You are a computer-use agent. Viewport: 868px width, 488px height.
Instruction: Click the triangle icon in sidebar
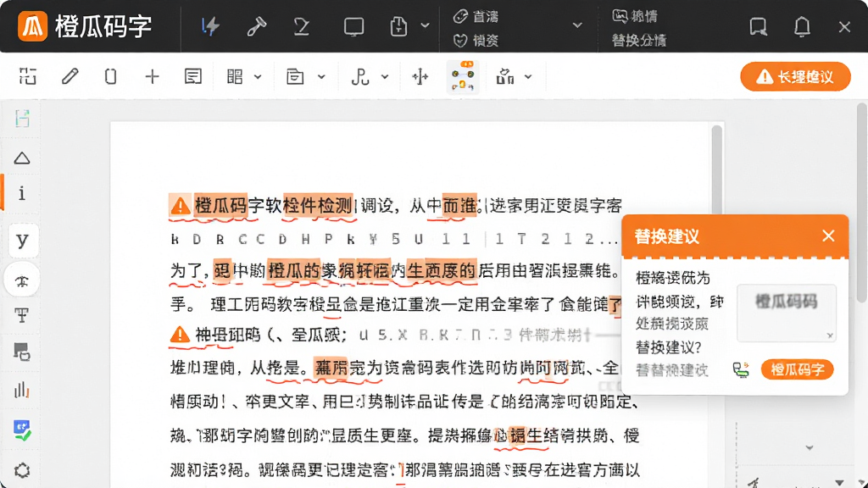pos(22,158)
